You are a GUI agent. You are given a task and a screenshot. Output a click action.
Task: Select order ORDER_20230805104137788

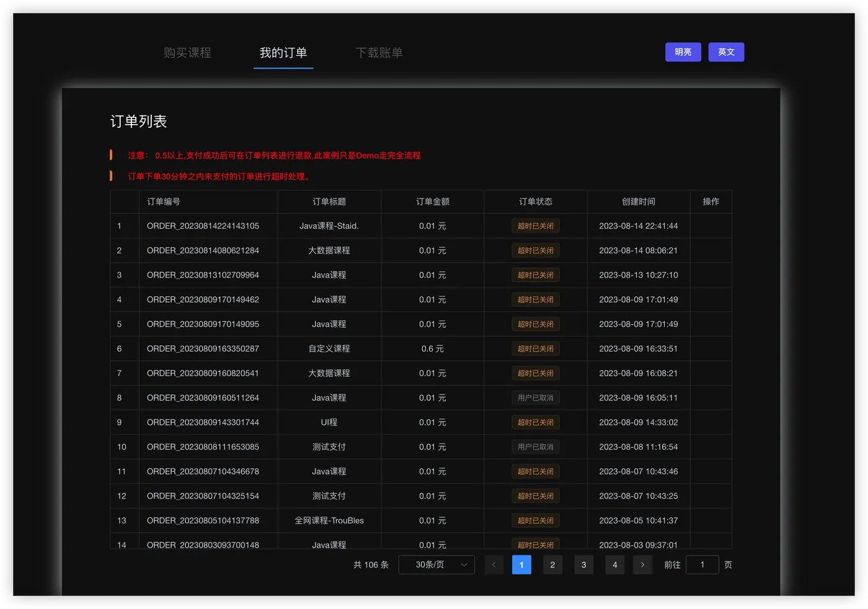(203, 520)
